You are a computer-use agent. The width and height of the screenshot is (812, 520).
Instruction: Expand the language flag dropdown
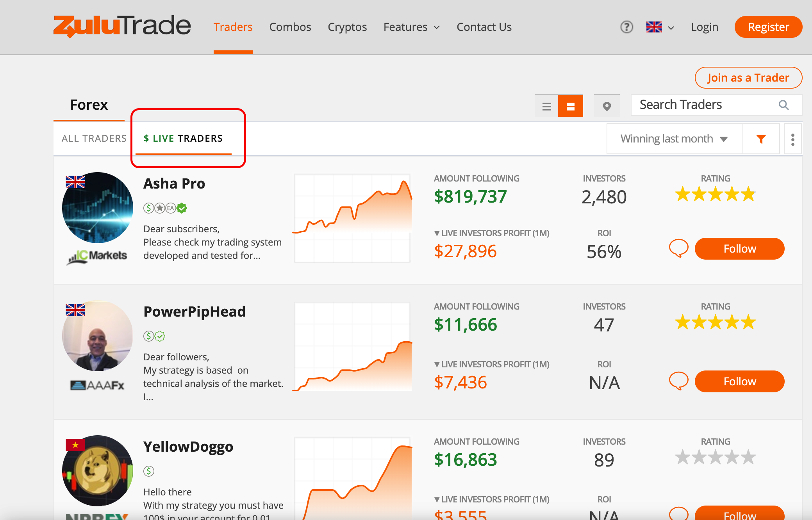pos(660,27)
